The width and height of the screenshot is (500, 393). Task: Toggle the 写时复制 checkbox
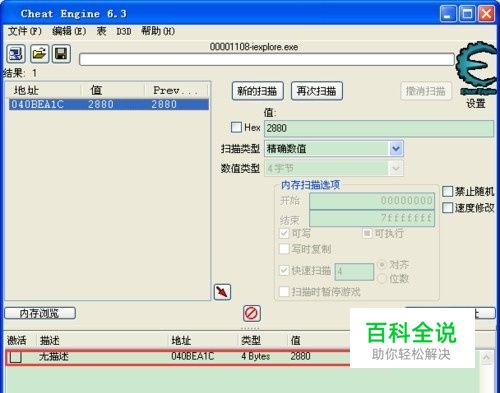point(284,249)
